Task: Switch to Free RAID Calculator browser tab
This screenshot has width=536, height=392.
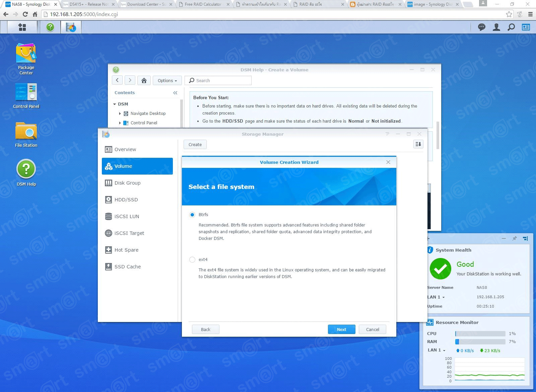Action: tap(203, 4)
